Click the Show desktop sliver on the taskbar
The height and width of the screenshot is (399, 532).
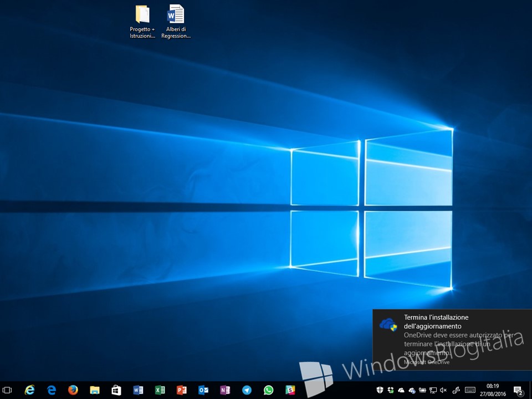click(530, 390)
